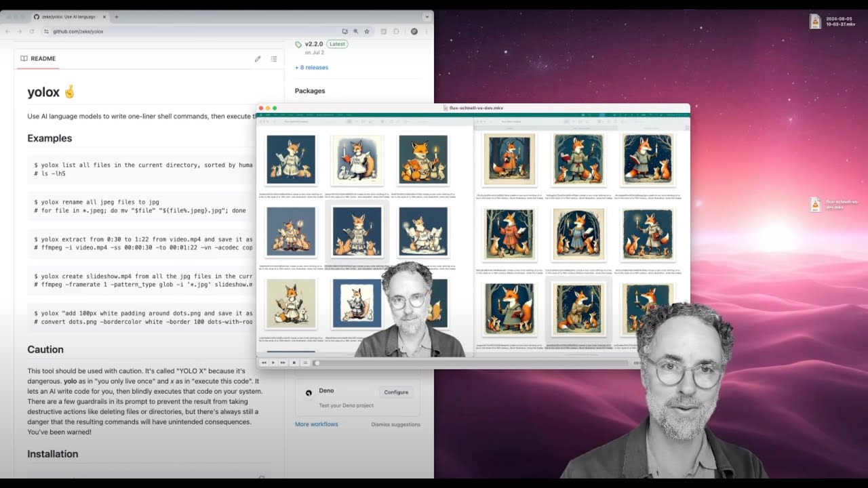
Task: Click the 'Test your Deno project' text
Action: 346,405
